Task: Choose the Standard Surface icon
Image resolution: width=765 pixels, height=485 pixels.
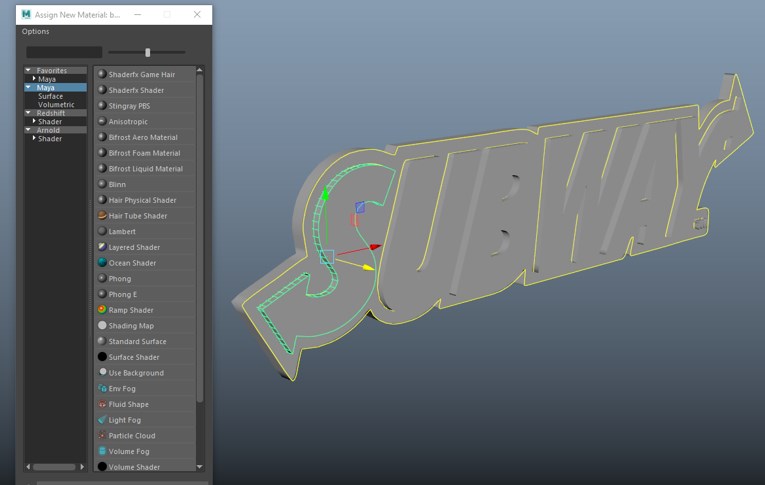Action: pos(102,341)
